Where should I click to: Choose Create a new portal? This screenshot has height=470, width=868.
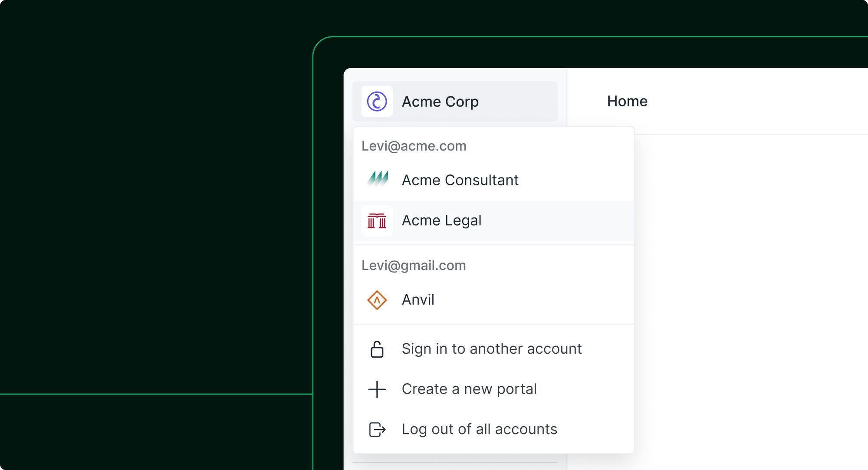click(493, 389)
